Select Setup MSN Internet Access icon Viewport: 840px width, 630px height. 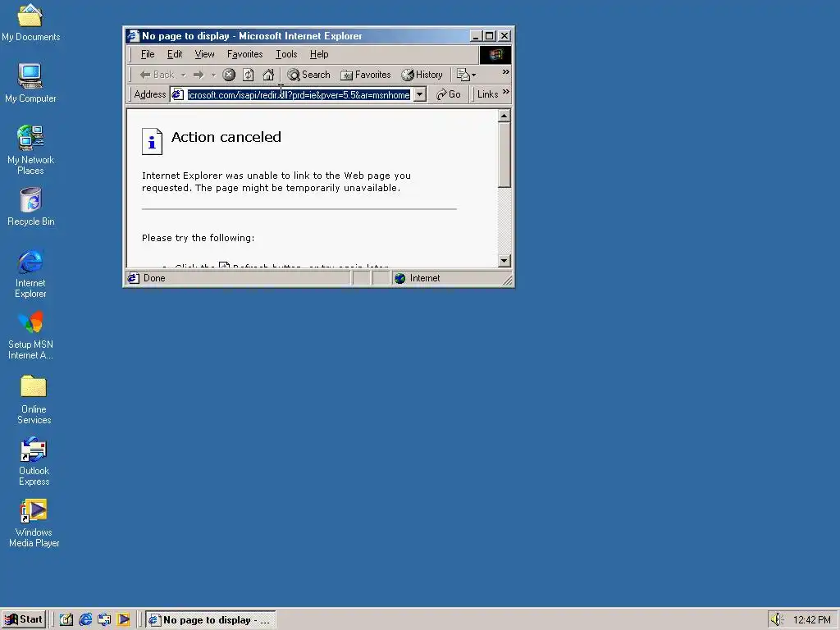[30, 335]
